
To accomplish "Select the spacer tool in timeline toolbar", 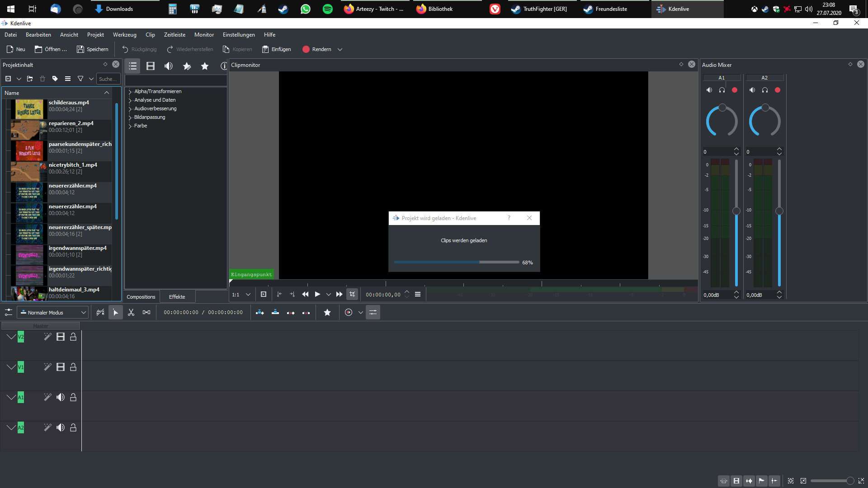I will pyautogui.click(x=146, y=312).
